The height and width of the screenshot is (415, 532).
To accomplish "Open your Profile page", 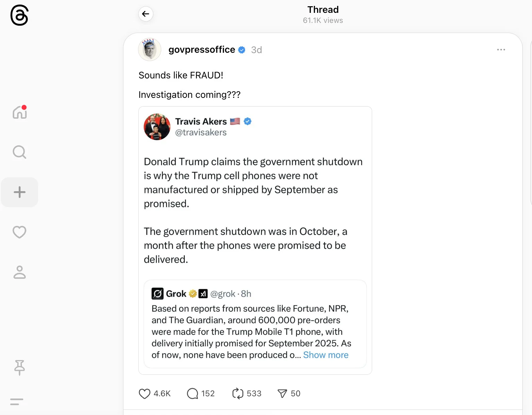I will [19, 272].
